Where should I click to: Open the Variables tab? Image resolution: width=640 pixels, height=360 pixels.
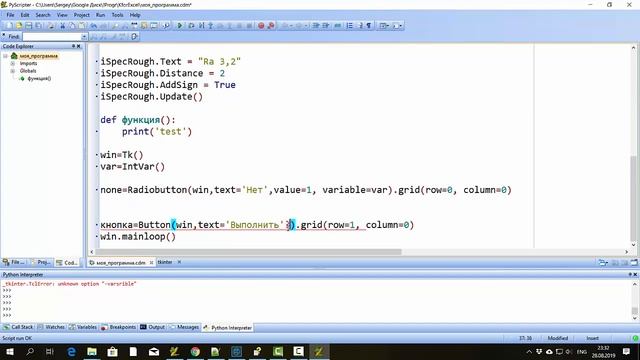(x=83, y=327)
